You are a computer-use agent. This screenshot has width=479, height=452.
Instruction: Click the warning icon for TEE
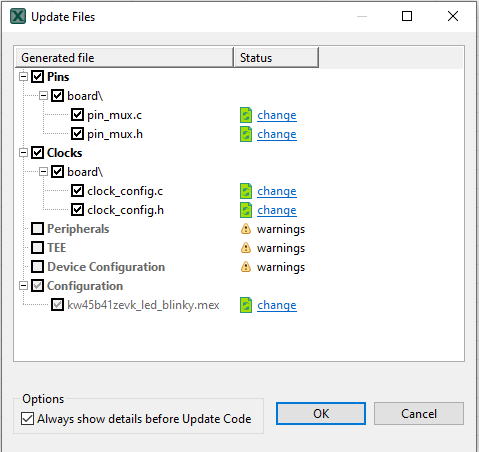point(246,248)
